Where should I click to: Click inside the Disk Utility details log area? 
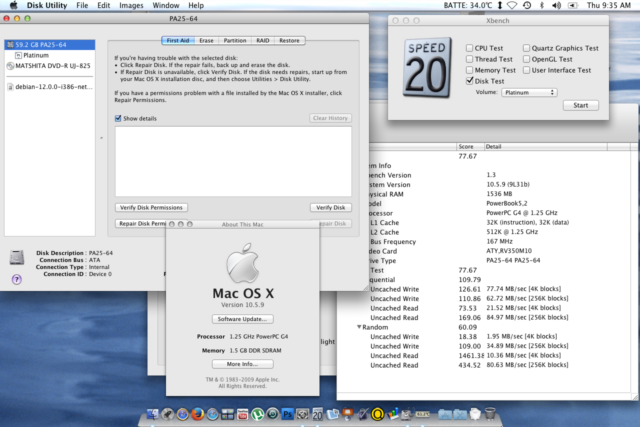tap(233, 161)
